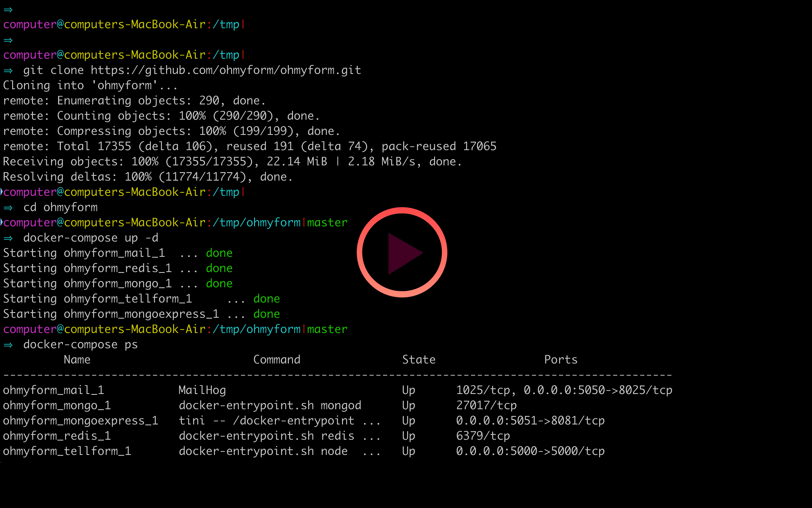This screenshot has width=812, height=508.
Task: Click the red play button overlay
Action: (402, 252)
